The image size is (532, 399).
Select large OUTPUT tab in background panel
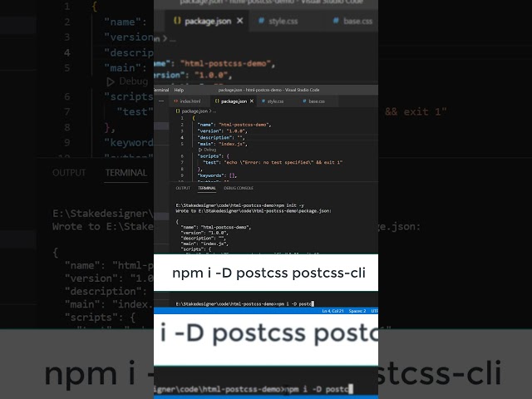point(69,173)
